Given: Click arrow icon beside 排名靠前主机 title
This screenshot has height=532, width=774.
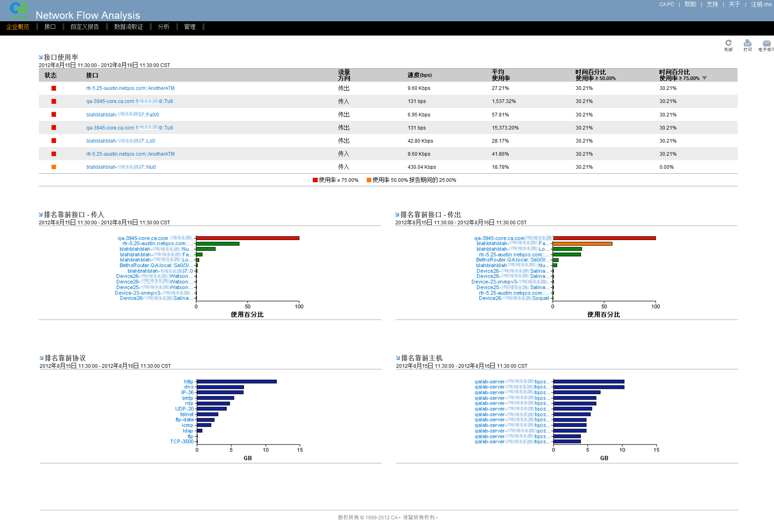Looking at the screenshot, I should (x=398, y=358).
